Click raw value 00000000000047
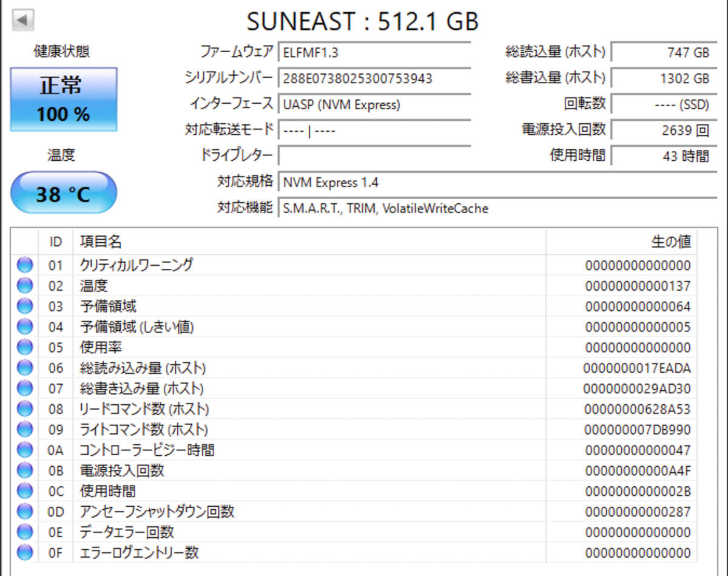This screenshot has height=576, width=728. 638,450
